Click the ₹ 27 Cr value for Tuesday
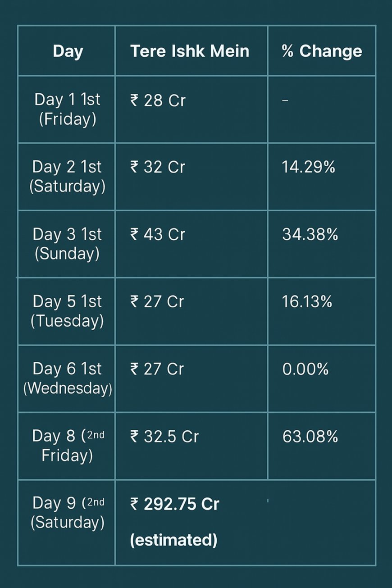The width and height of the screenshot is (392, 588). (x=157, y=302)
